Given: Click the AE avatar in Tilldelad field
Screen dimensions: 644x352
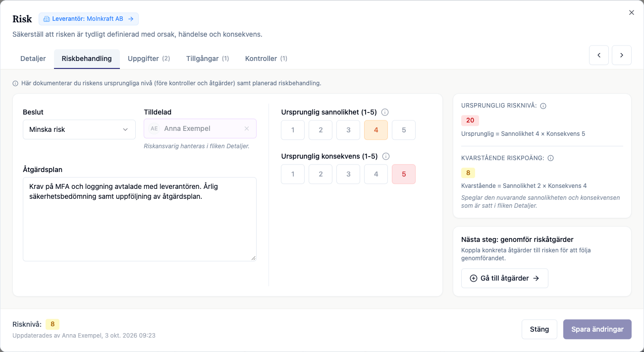Looking at the screenshot, I should [154, 128].
